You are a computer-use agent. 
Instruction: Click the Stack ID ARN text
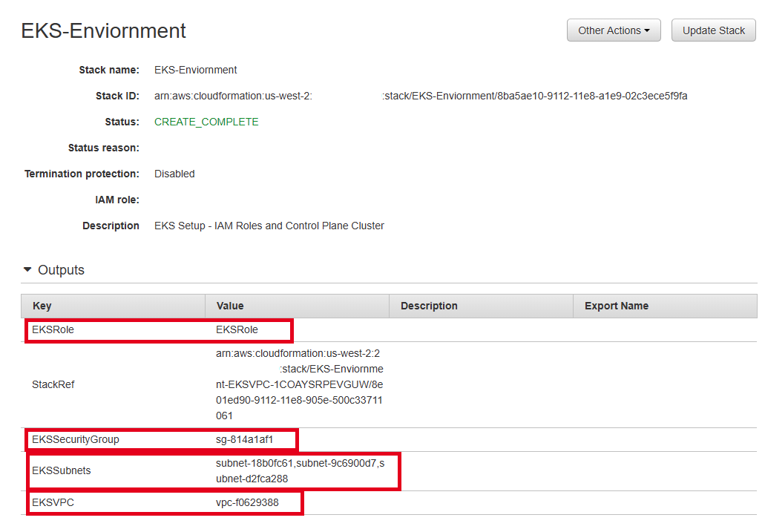[x=420, y=96]
